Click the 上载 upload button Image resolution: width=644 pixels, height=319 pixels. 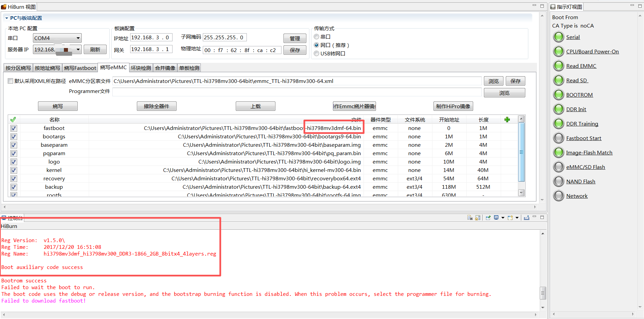(256, 106)
